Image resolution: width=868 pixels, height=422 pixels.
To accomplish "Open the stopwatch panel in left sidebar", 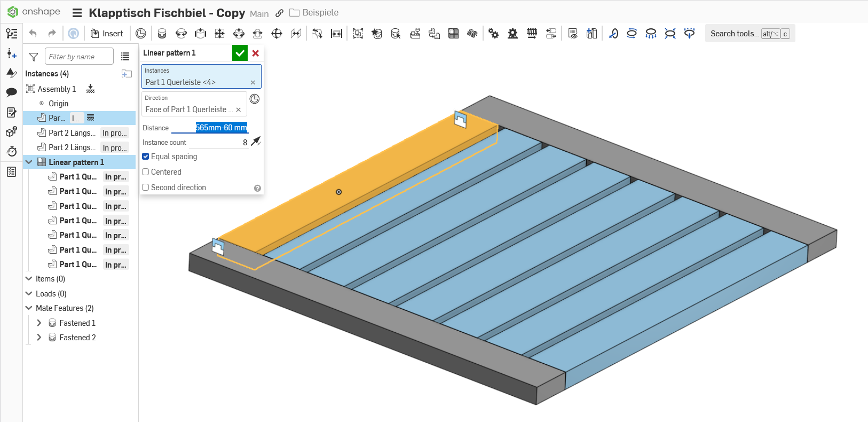I will (12, 151).
